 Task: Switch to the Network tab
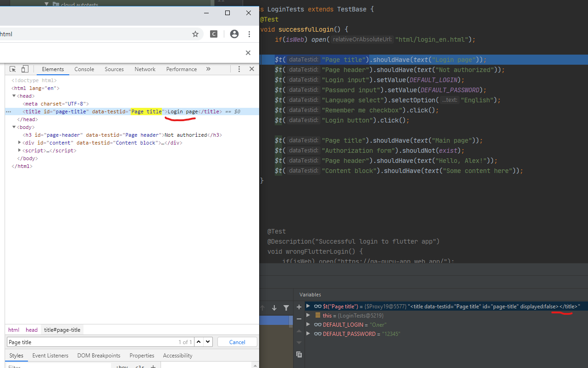145,69
